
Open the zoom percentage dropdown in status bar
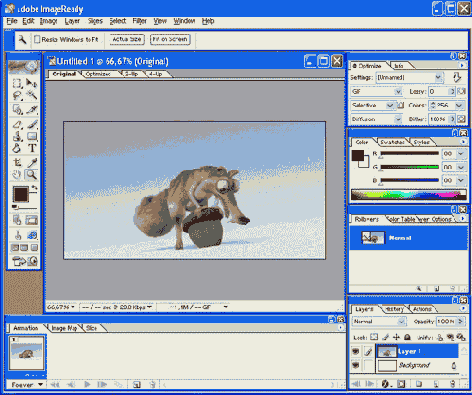pyautogui.click(x=73, y=307)
